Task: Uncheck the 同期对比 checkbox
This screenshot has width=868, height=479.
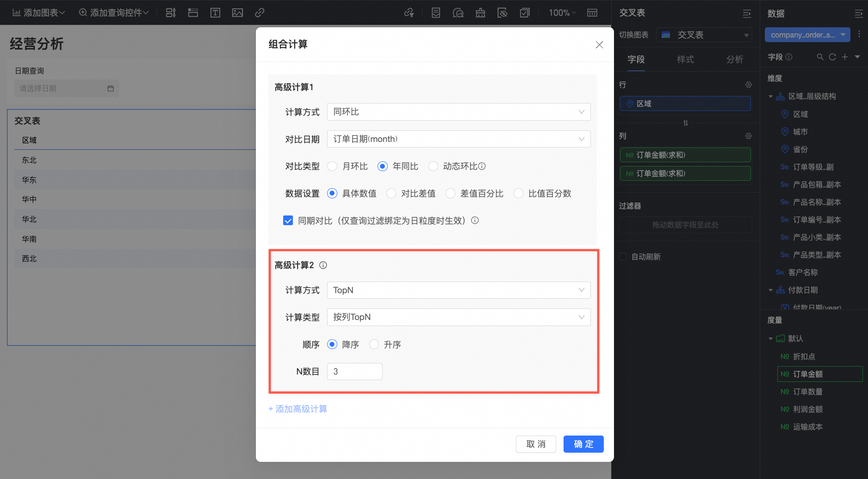Action: (288, 221)
